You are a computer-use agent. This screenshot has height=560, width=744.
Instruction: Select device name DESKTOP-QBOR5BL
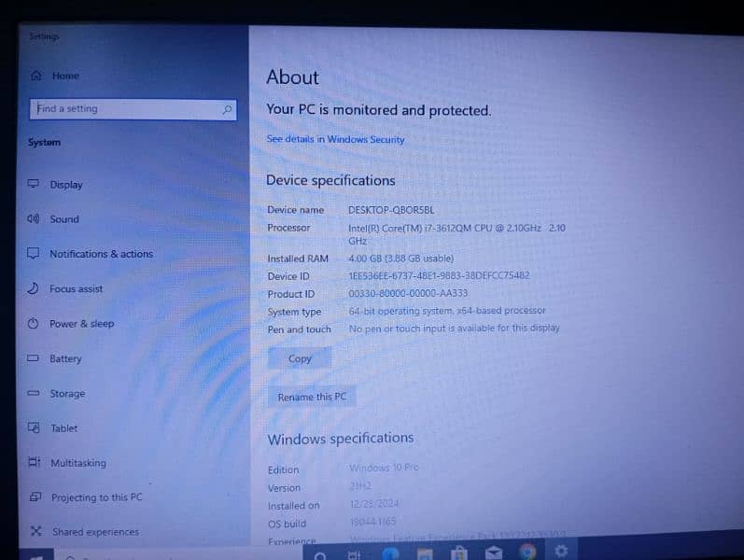(x=391, y=210)
